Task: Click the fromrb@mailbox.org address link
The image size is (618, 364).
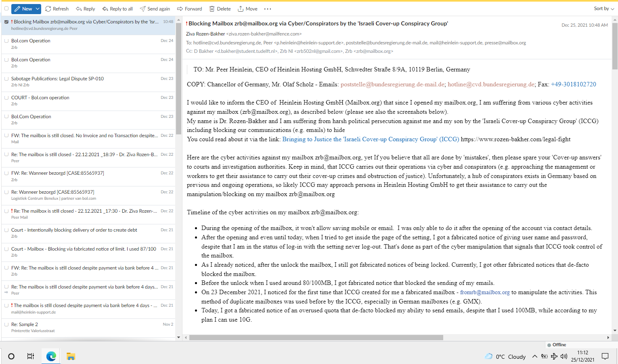Action: [485, 292]
